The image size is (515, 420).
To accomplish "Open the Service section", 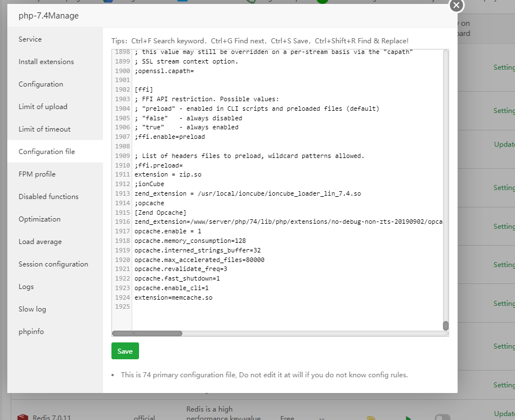I will point(30,39).
